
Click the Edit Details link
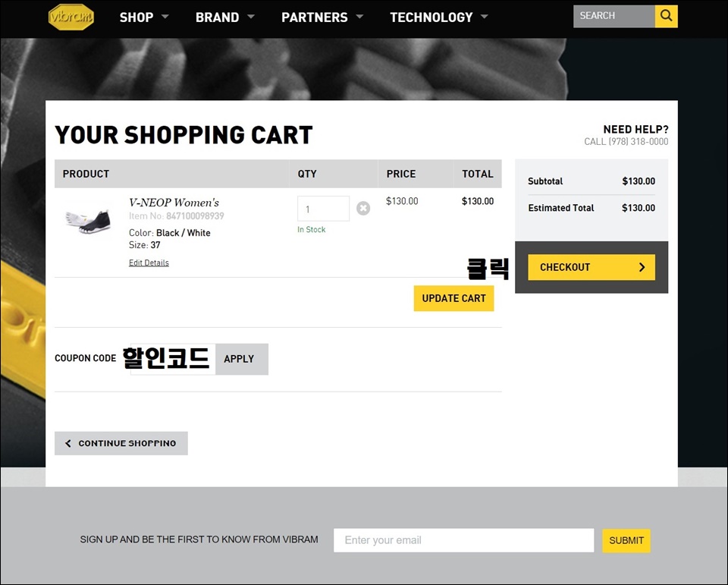(149, 263)
